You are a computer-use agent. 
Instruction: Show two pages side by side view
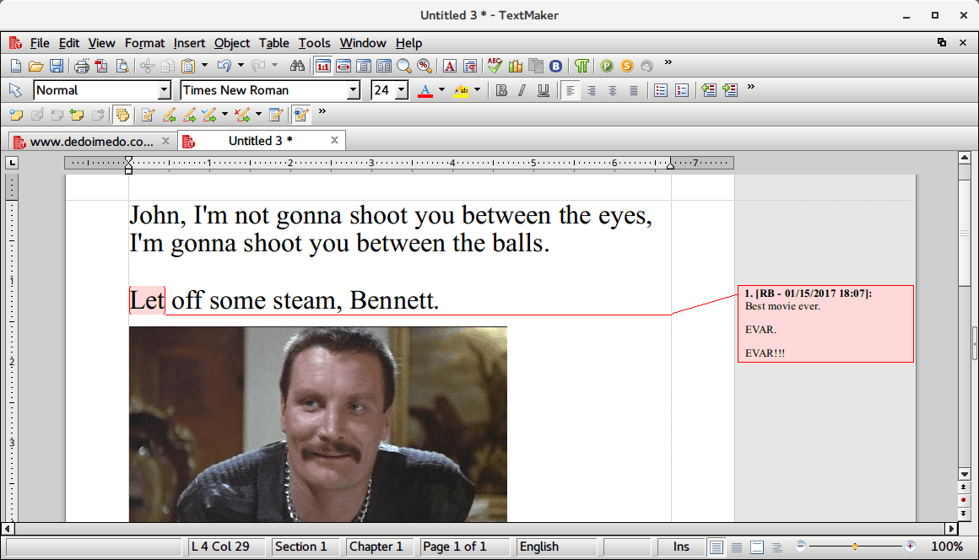pos(384,66)
